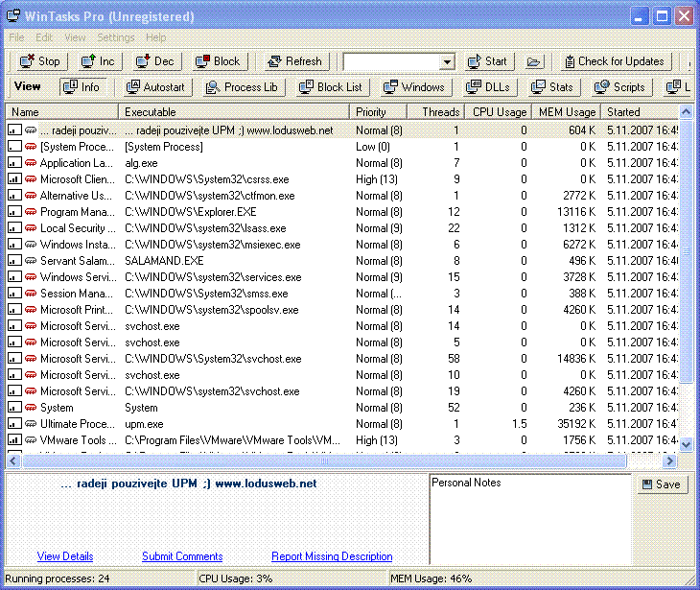
Task: Select the Program Manager Explorer.EXE row
Action: click(x=342, y=212)
